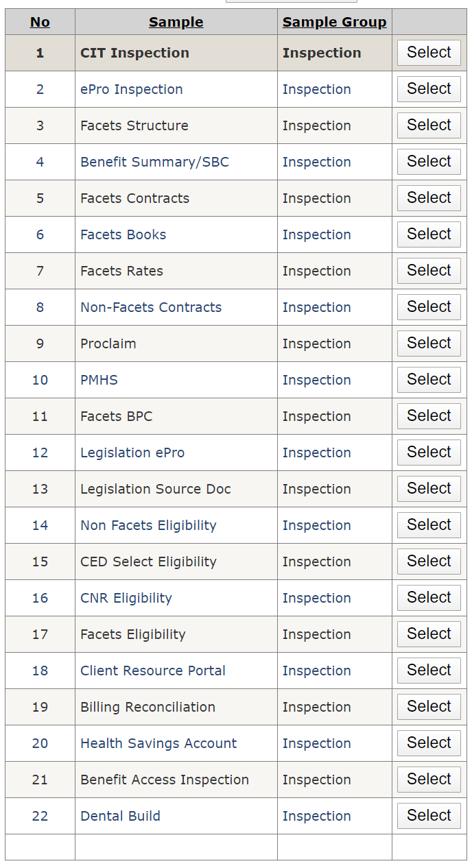Click Select in the Proclaim row
This screenshot has width=472, height=868.
(429, 343)
